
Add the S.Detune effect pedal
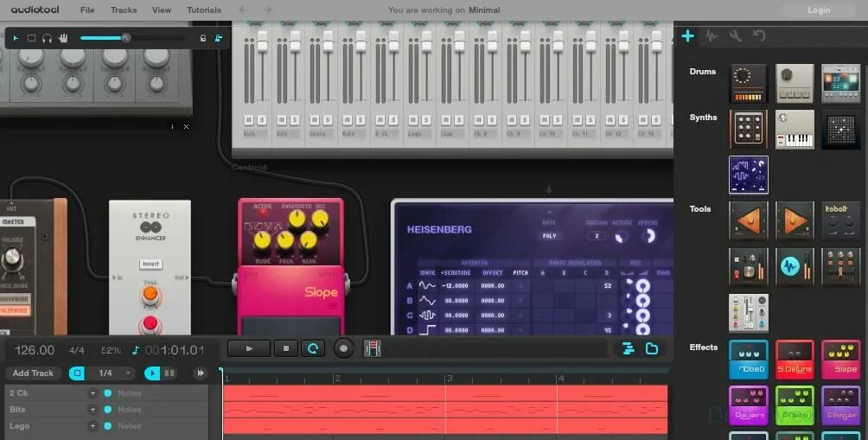click(x=795, y=360)
